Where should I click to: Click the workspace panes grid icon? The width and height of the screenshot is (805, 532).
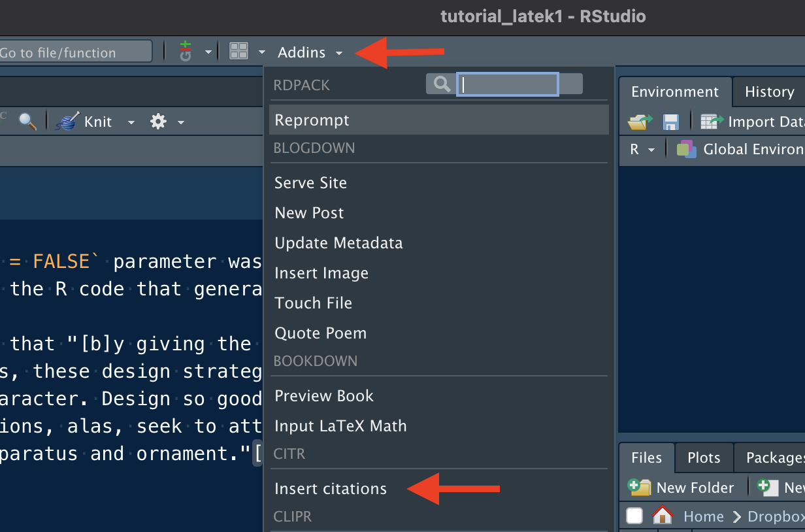(239, 52)
